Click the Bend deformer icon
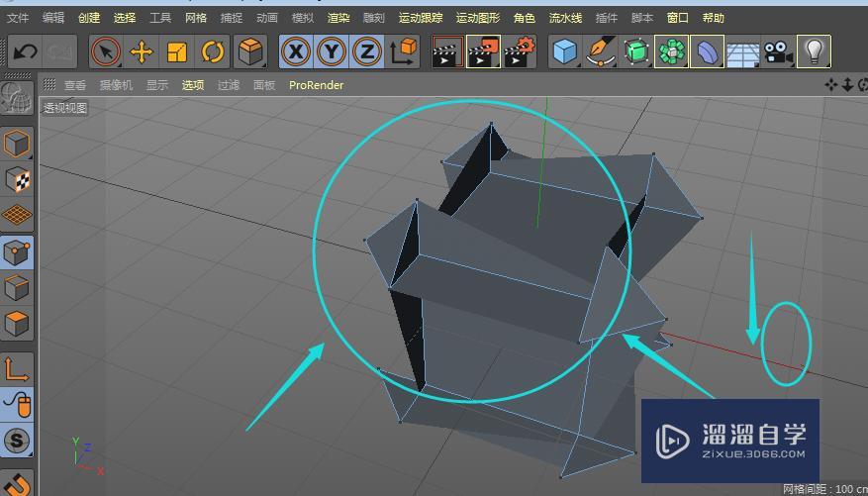The width and height of the screenshot is (868, 496). pos(707,52)
